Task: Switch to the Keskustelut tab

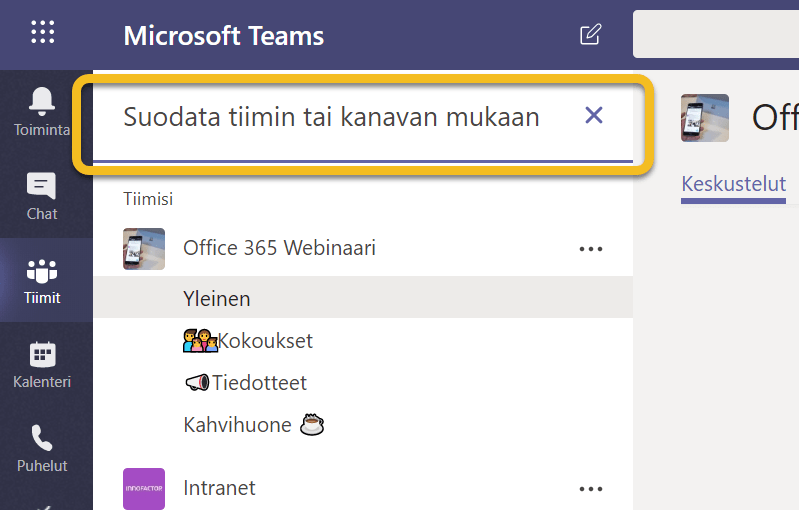Action: point(733,184)
